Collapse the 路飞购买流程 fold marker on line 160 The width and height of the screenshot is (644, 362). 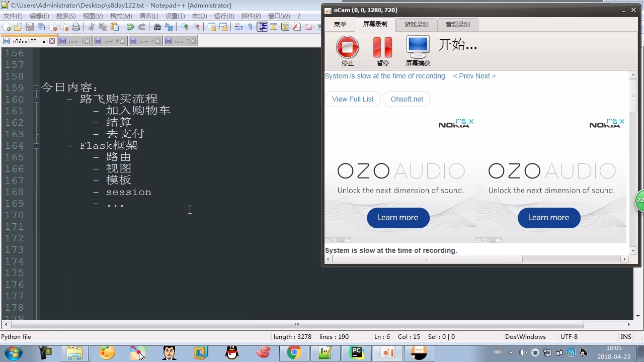coord(36,100)
